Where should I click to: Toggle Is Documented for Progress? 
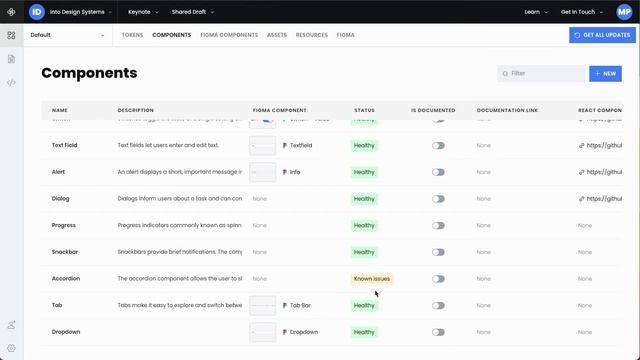pyautogui.click(x=438, y=225)
